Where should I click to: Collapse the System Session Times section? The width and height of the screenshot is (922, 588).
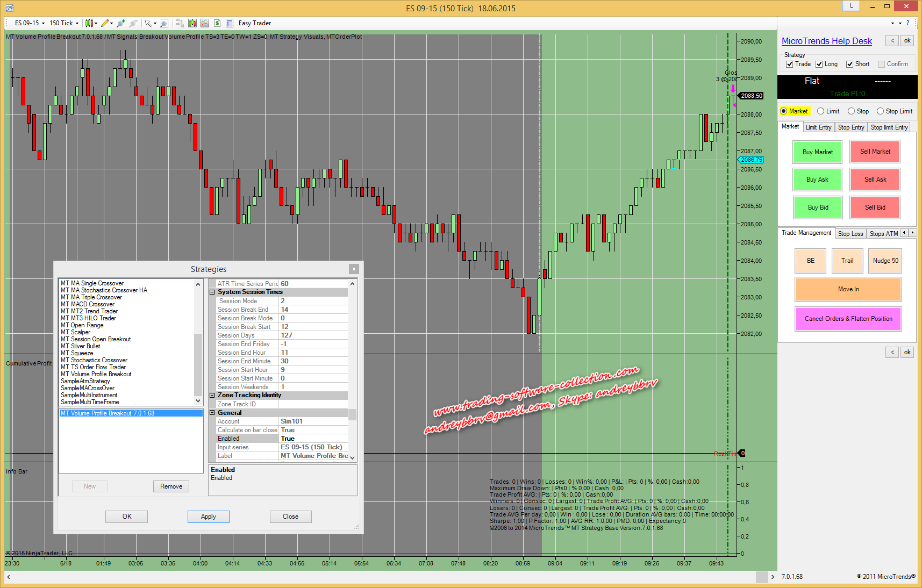(212, 292)
